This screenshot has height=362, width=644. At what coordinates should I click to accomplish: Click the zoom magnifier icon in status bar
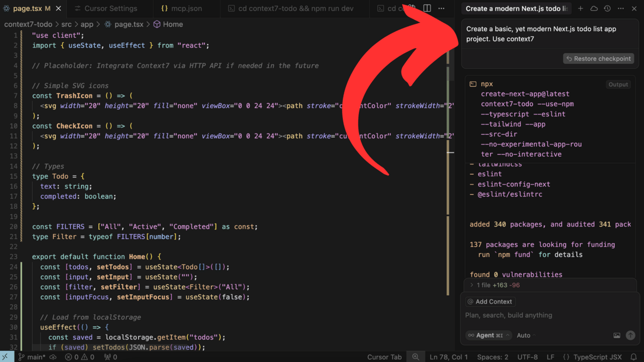(416, 357)
